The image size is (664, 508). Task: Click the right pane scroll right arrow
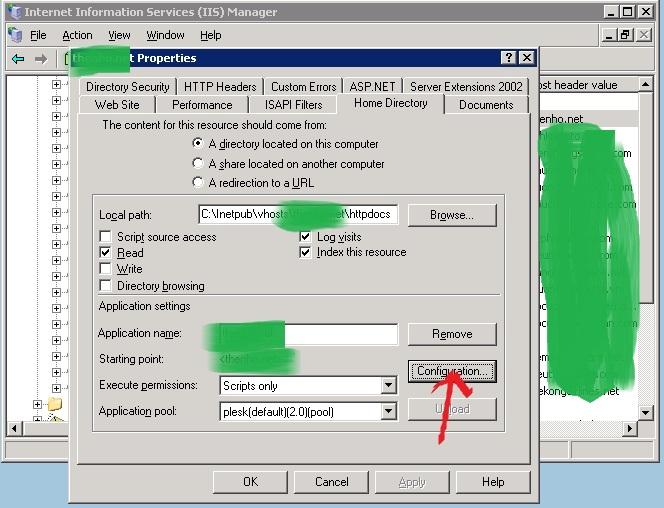click(630, 428)
